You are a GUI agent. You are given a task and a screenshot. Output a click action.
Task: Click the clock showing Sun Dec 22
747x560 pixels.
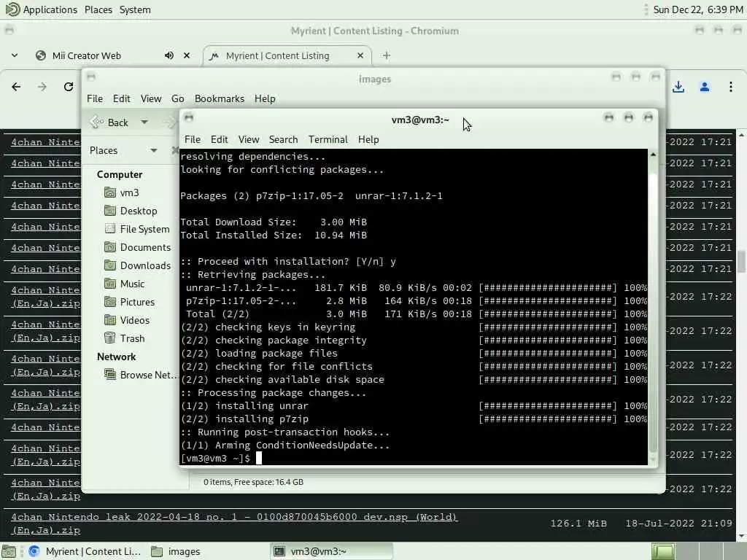click(x=697, y=9)
